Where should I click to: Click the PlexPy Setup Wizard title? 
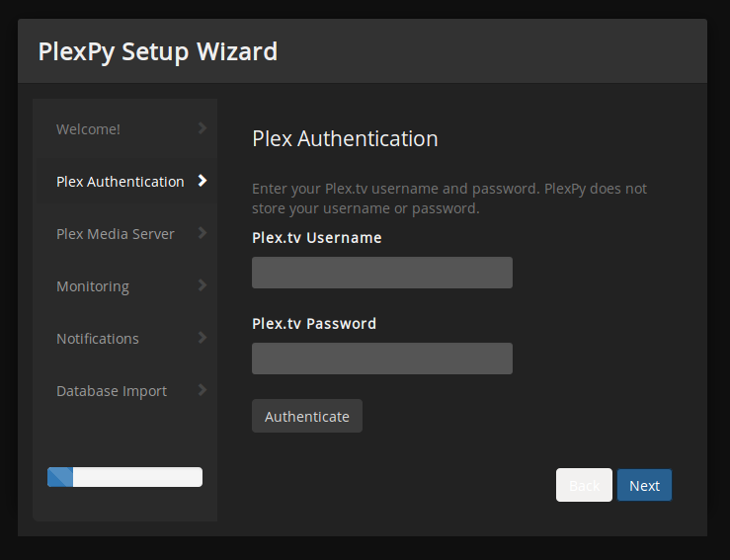pos(158,51)
